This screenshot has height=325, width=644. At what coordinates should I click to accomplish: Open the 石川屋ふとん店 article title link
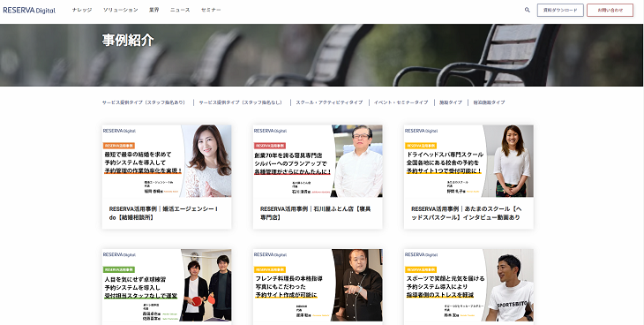point(315,213)
